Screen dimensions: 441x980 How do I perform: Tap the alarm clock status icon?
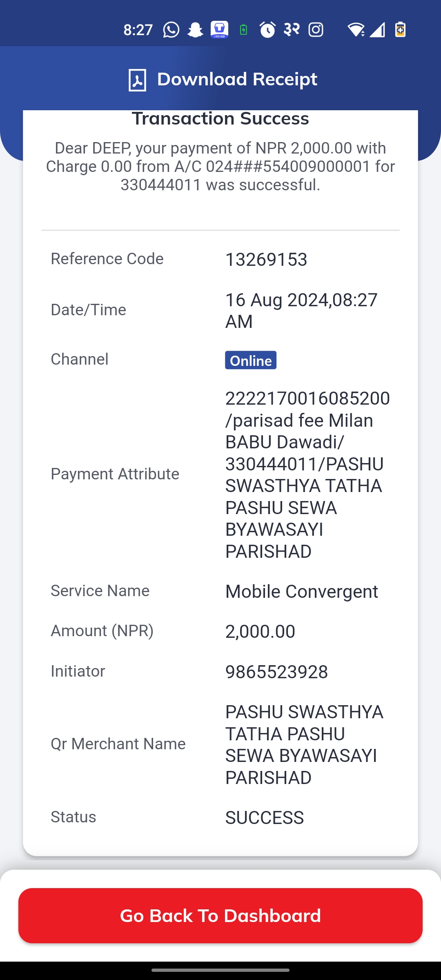pos(267,30)
